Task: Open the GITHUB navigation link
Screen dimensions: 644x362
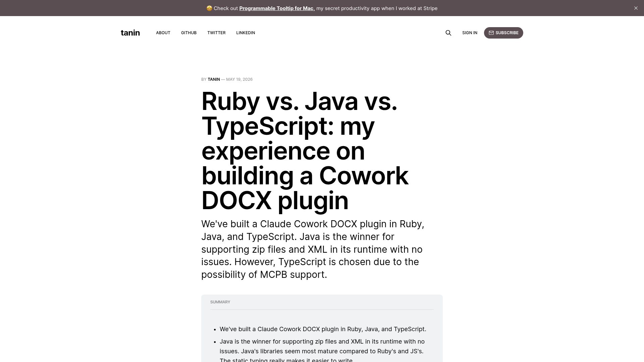Action: click(x=189, y=33)
